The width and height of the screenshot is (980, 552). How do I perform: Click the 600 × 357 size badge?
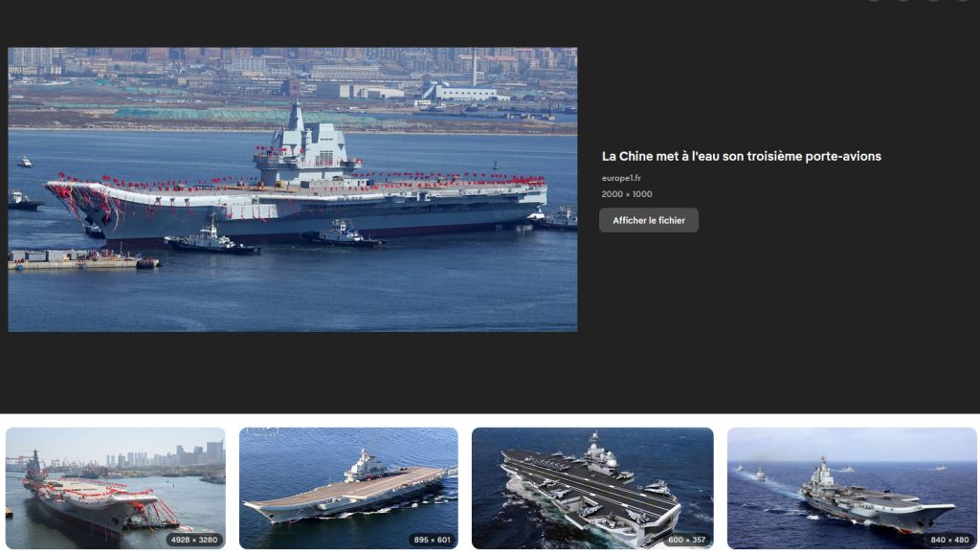tap(687, 540)
